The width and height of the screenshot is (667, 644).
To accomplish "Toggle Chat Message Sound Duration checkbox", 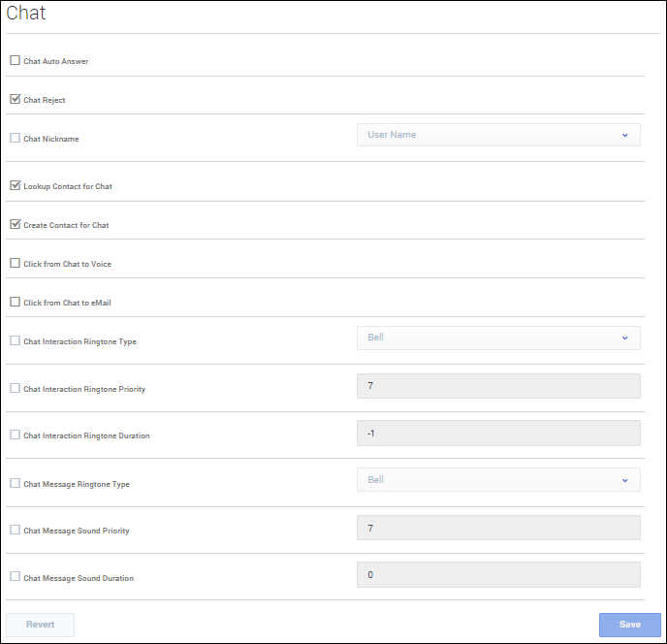I will 15,576.
